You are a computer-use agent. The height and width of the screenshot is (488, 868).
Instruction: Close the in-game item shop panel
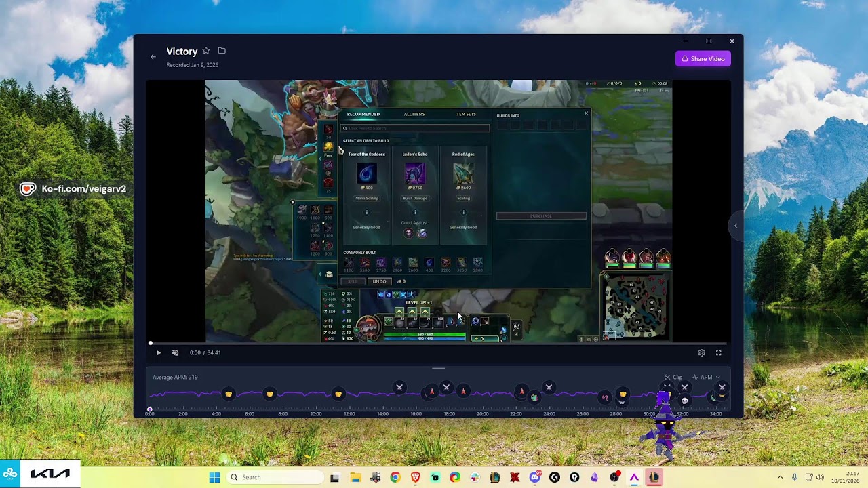586,113
